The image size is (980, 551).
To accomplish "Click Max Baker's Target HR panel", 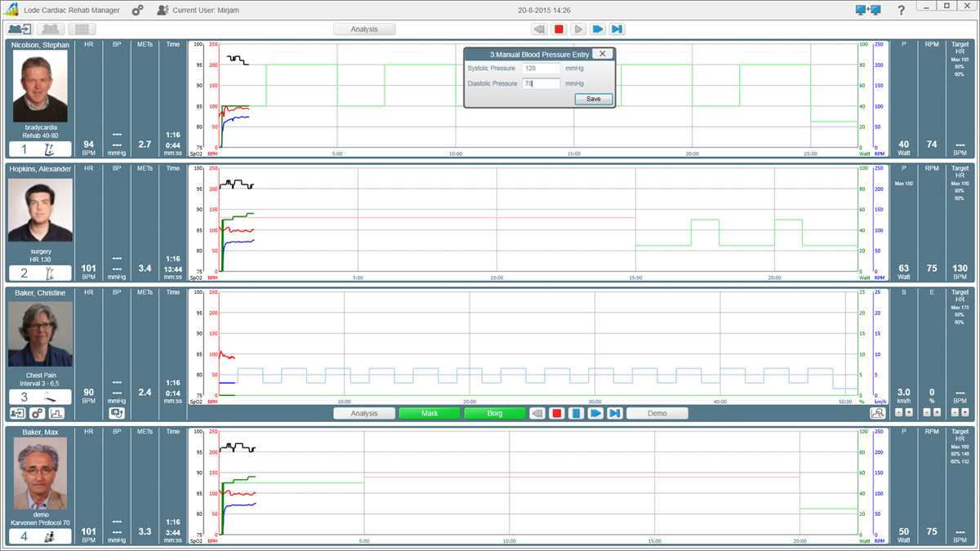I will tap(960, 487).
